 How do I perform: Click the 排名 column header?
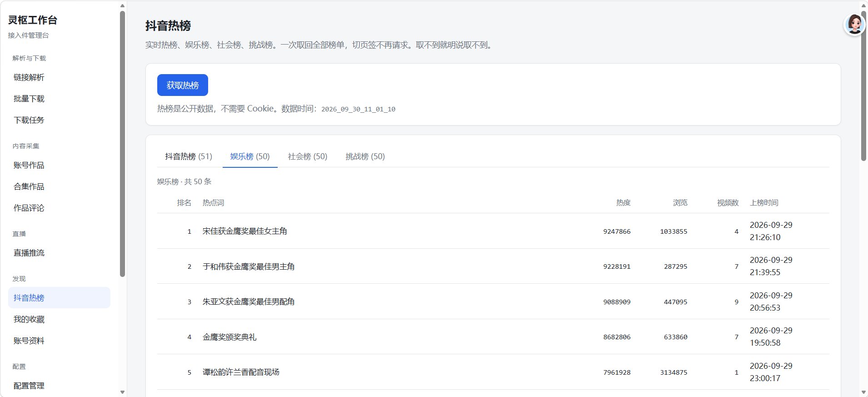coord(184,203)
